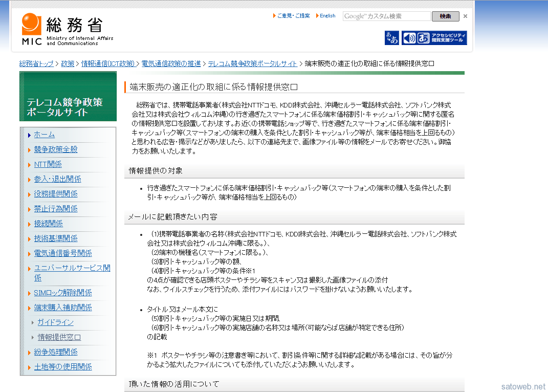
Task: Close the search box with the X
Action: 465,16
